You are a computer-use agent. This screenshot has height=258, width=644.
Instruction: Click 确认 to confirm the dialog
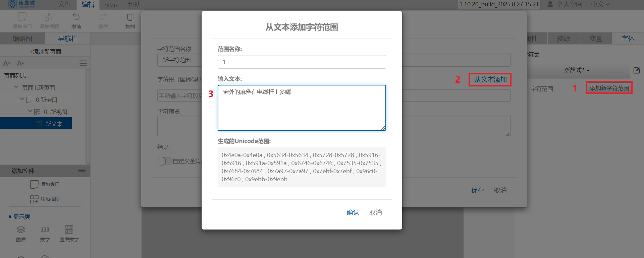click(353, 212)
